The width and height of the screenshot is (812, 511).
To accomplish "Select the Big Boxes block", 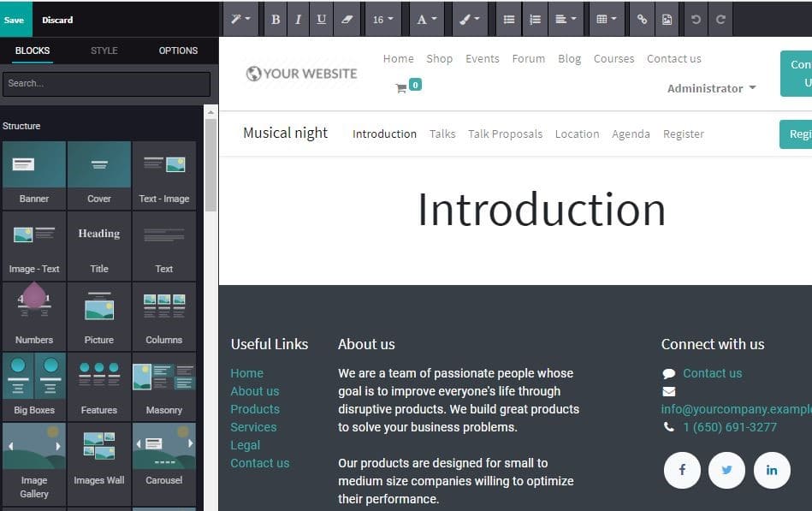I will 34,387.
